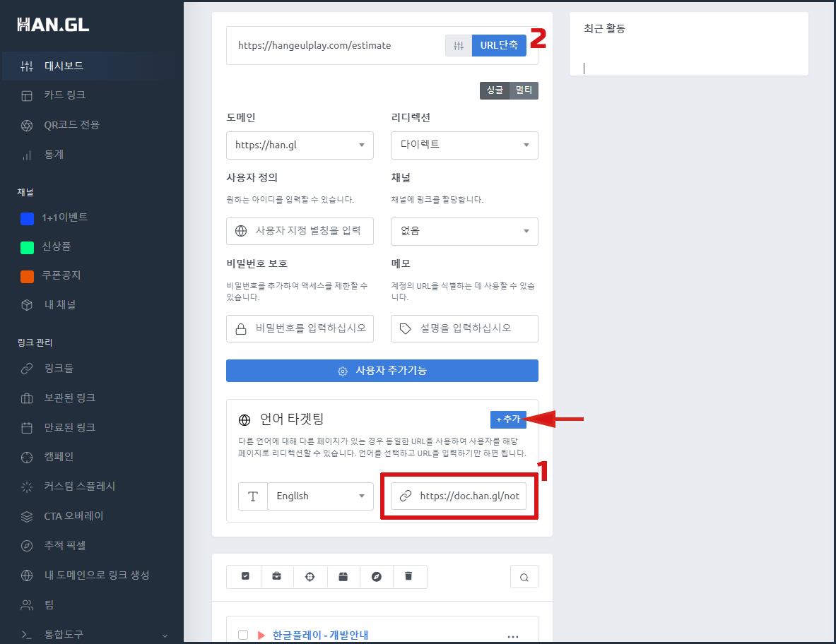Viewport: 836px width, 644px height.
Task: Click the 팀 users icon
Action: pyautogui.click(x=27, y=605)
